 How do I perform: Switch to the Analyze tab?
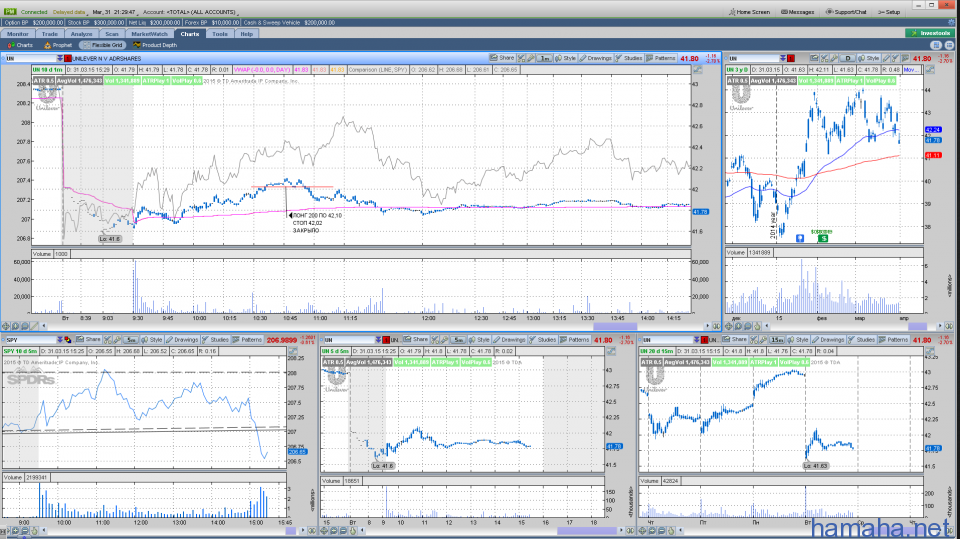pyautogui.click(x=81, y=34)
